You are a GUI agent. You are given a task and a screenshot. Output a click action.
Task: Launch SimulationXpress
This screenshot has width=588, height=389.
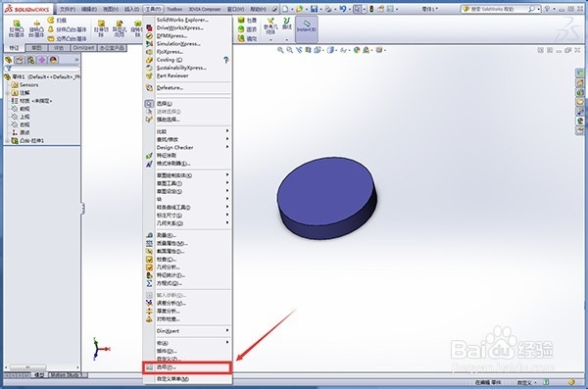click(178, 43)
